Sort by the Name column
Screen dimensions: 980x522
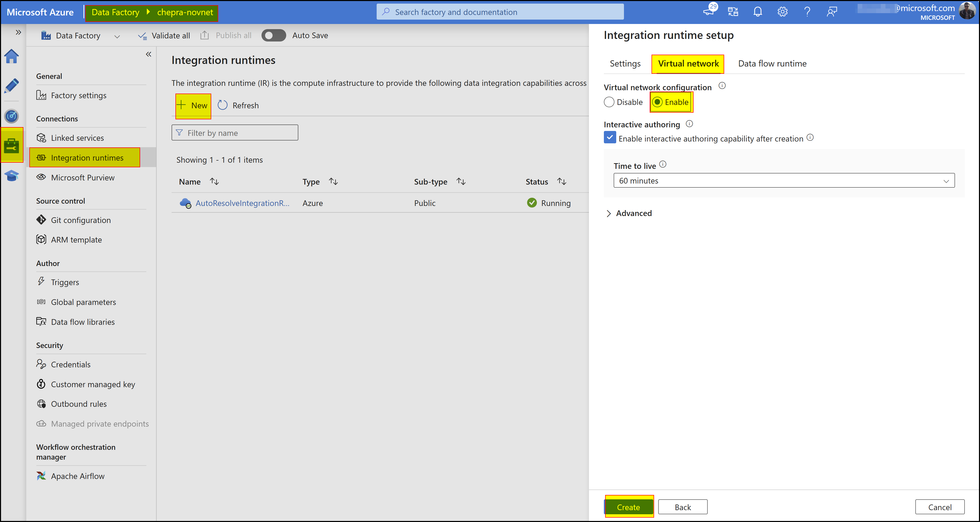199,182
